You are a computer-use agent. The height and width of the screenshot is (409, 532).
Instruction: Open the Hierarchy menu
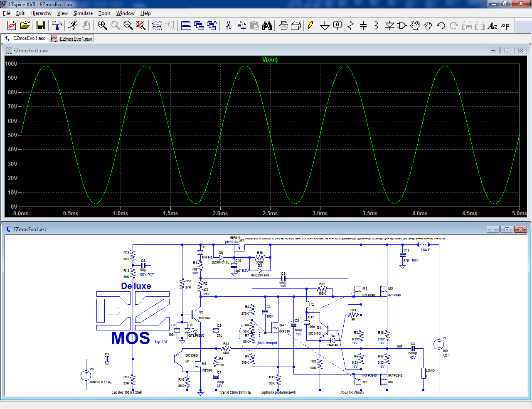[x=41, y=13]
